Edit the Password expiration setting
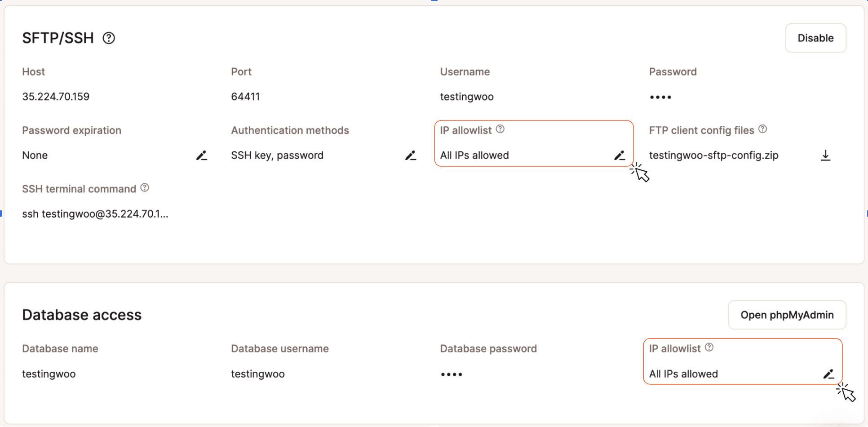868x427 pixels. (x=202, y=156)
